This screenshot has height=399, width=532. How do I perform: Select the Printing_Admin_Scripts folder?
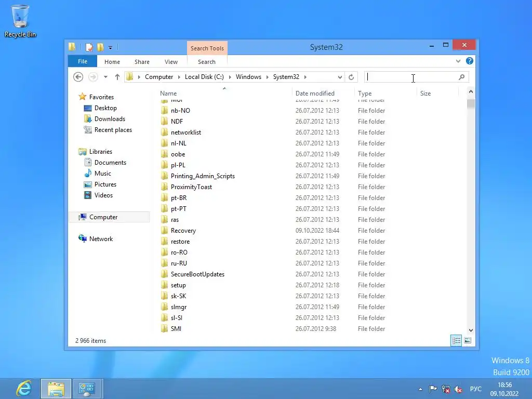[203, 176]
